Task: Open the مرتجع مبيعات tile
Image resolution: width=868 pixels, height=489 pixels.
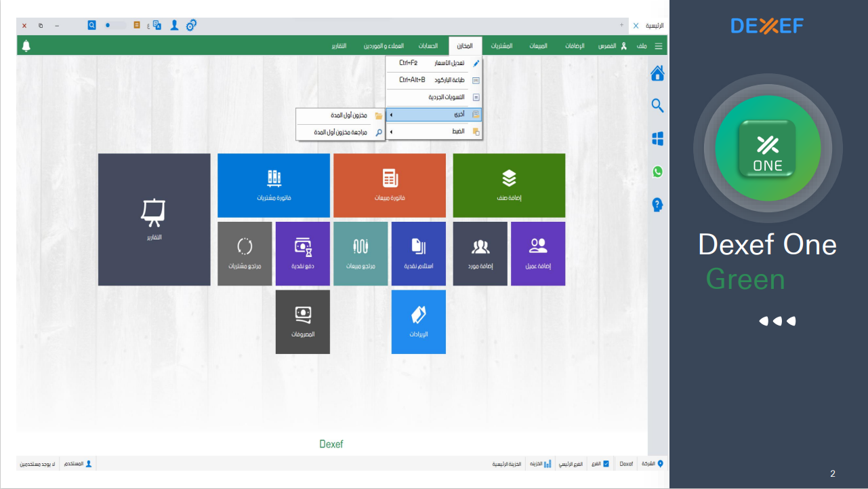Action: (360, 254)
